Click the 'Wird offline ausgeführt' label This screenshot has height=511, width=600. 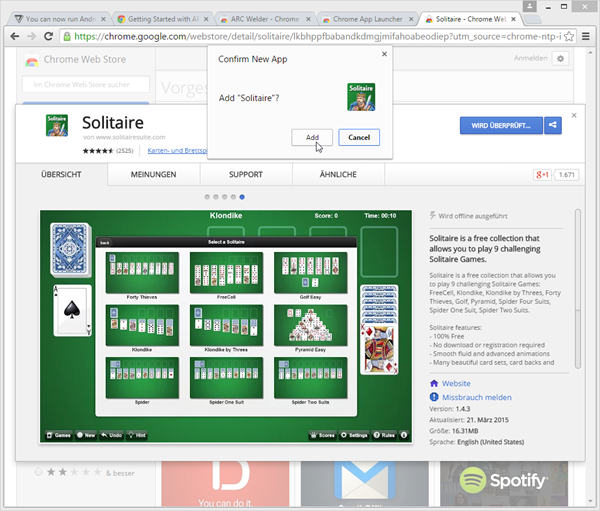coord(473,216)
